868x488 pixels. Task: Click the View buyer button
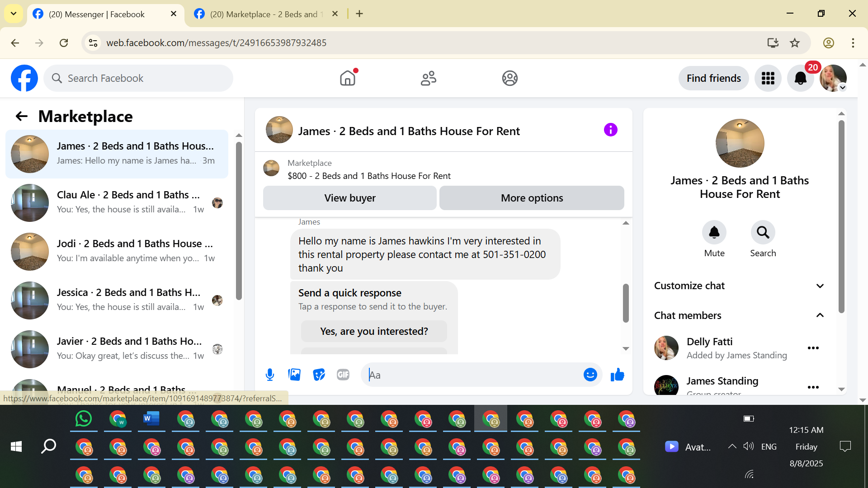pos(349,198)
